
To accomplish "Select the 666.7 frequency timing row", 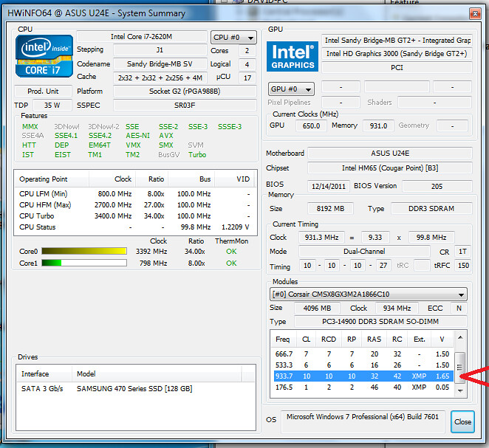I will pos(363,354).
